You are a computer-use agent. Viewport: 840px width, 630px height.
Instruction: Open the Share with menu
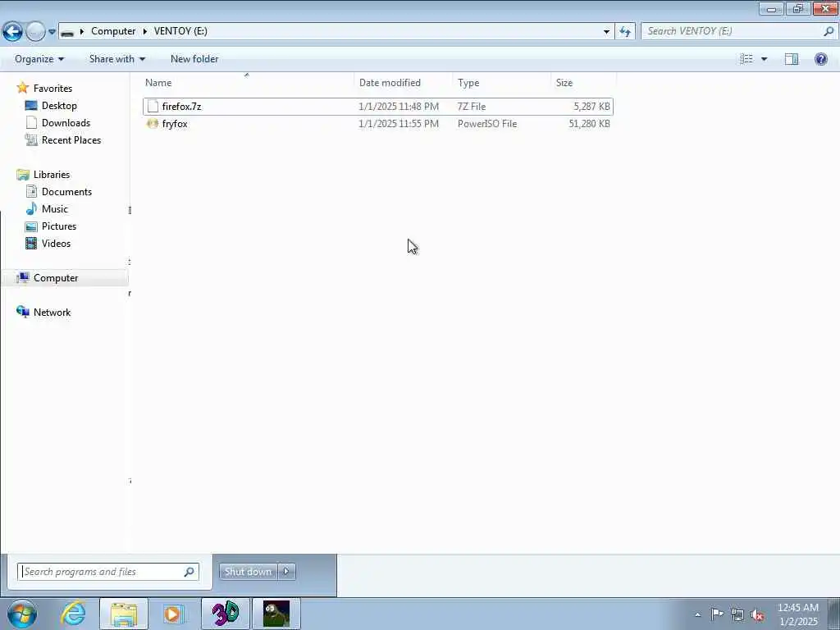(116, 59)
